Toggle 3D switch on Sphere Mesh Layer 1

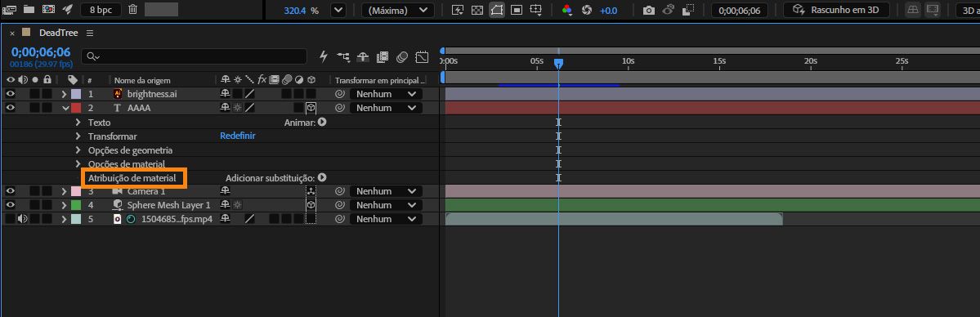tap(311, 205)
